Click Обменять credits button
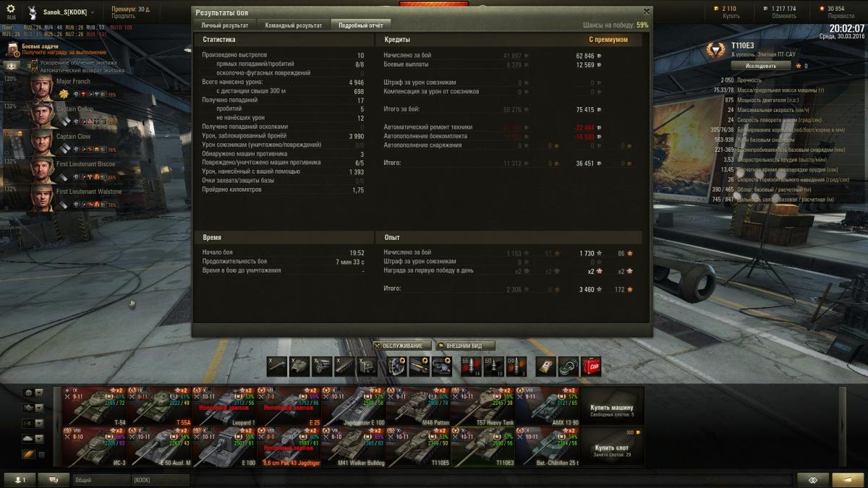 coord(783,16)
